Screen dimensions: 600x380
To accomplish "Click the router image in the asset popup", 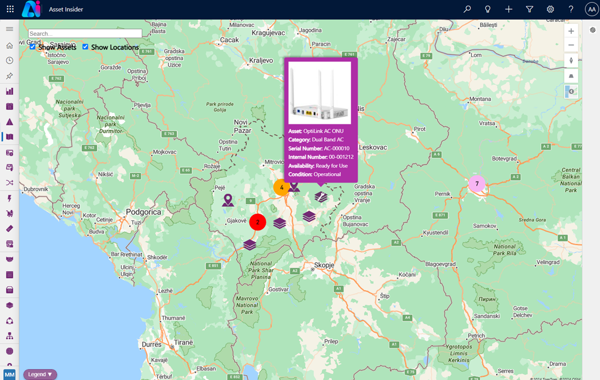I will [320, 93].
